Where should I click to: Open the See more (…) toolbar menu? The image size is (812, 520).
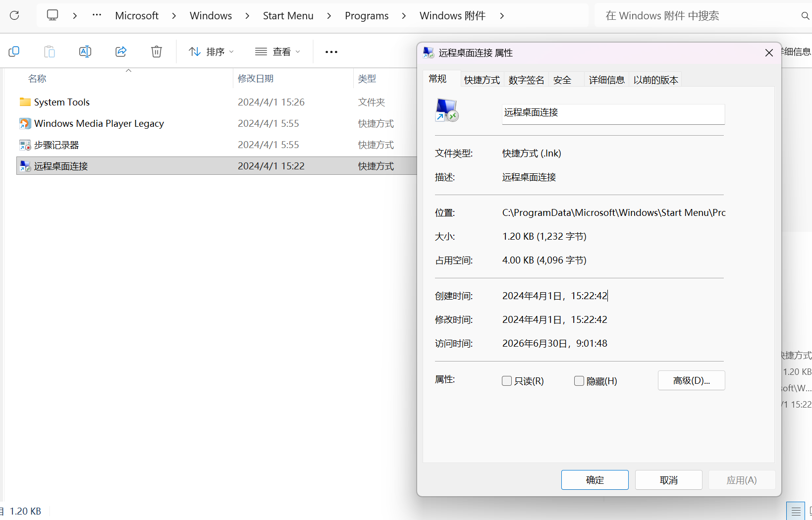click(x=331, y=52)
